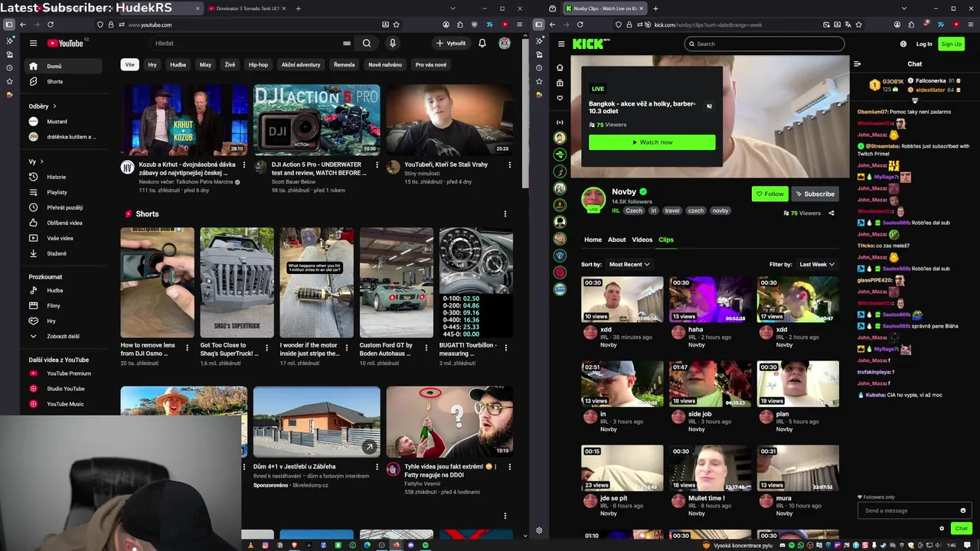Collapse Kick chat panel icon
This screenshot has width=980, height=551.
(x=857, y=64)
